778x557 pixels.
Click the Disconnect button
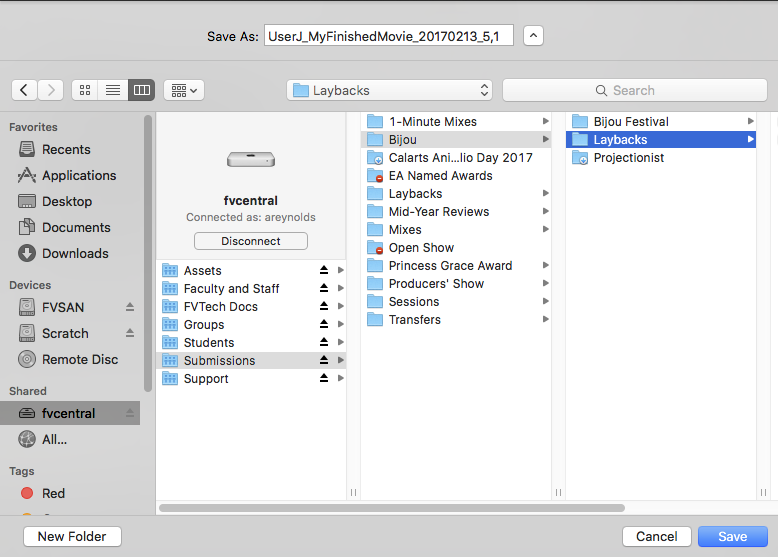pyautogui.click(x=251, y=241)
